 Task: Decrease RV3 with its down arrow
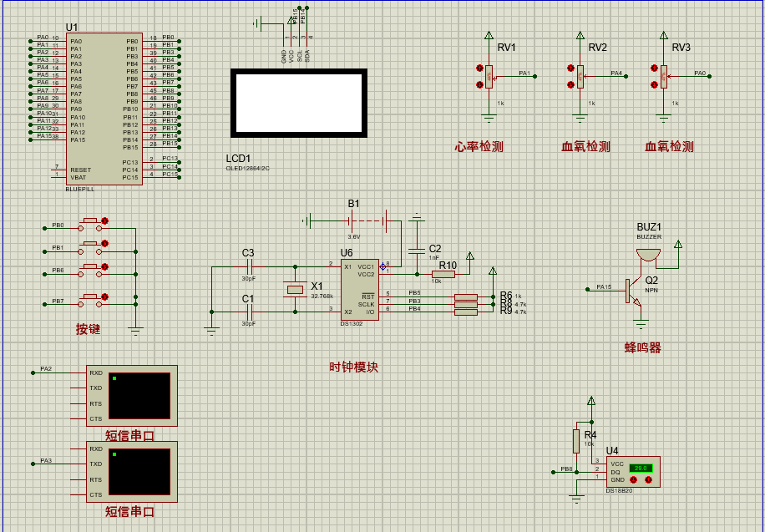point(654,85)
